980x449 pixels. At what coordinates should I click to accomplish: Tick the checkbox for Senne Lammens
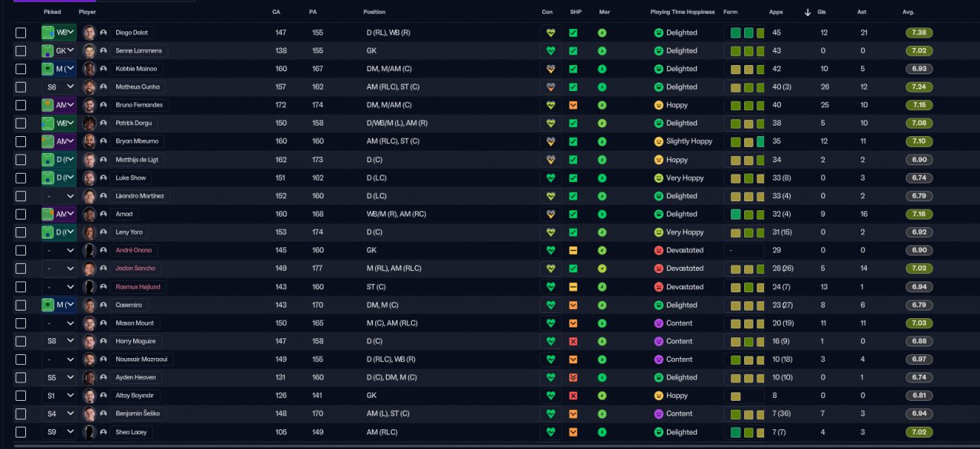click(21, 51)
